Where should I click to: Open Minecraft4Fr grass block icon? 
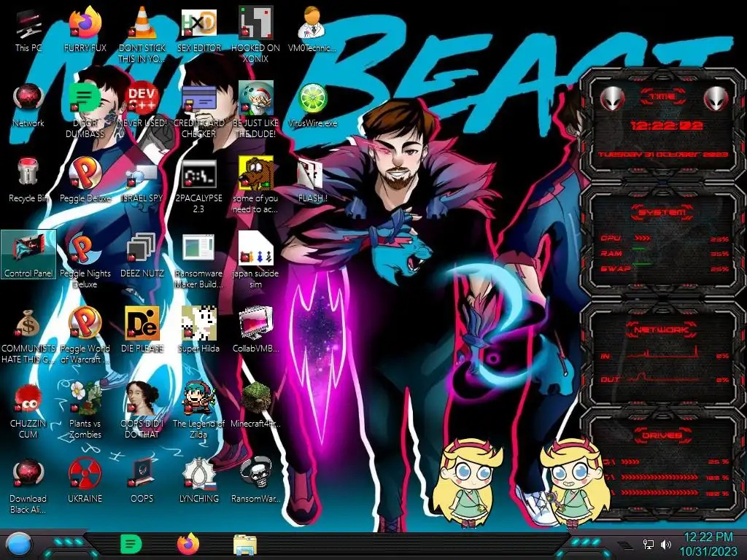click(255, 405)
